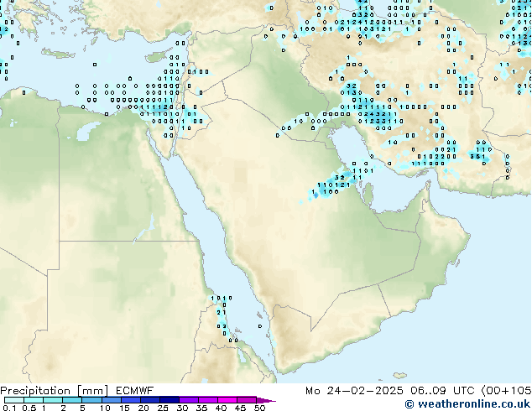Select the 2–5 mm legend color box
This screenshot has height=411, width=532.
point(72,400)
